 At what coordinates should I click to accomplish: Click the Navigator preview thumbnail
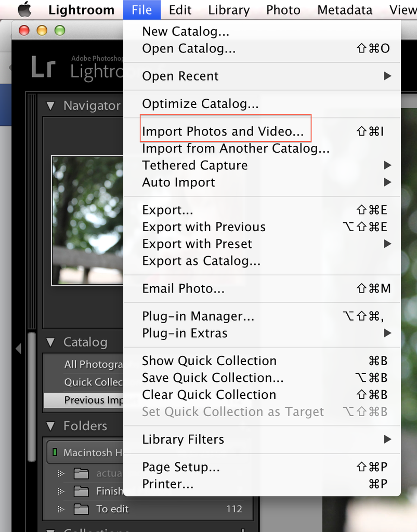click(x=87, y=219)
